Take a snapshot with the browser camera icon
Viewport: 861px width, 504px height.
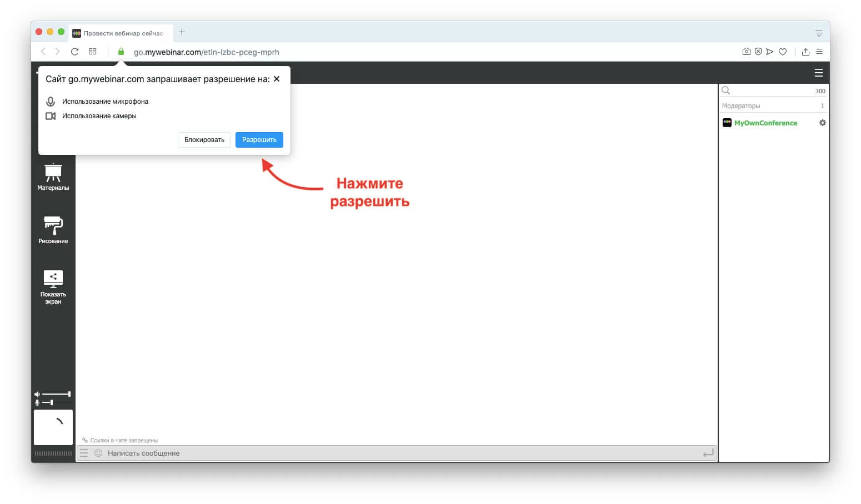point(746,52)
